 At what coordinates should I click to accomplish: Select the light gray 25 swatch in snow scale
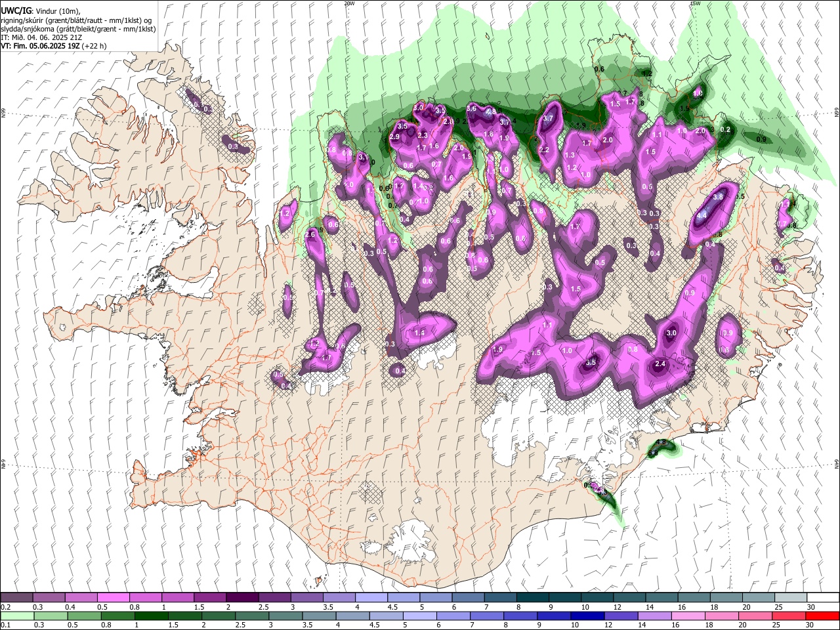790,597
